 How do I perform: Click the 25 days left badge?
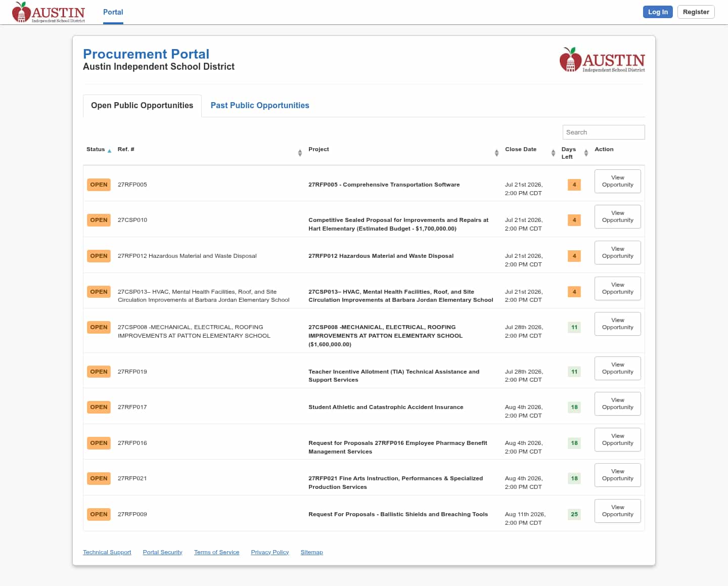(574, 514)
